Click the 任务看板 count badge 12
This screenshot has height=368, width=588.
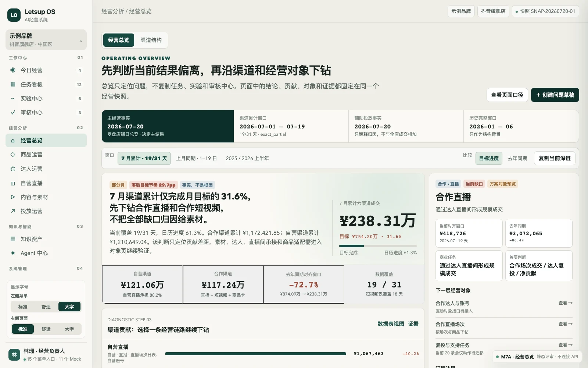coord(79,85)
